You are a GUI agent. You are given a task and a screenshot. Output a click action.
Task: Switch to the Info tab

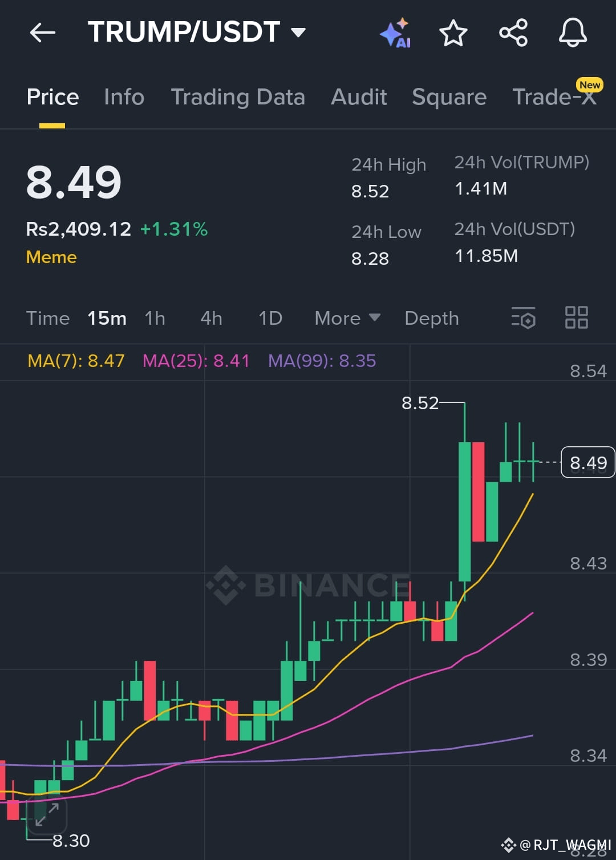point(124,97)
